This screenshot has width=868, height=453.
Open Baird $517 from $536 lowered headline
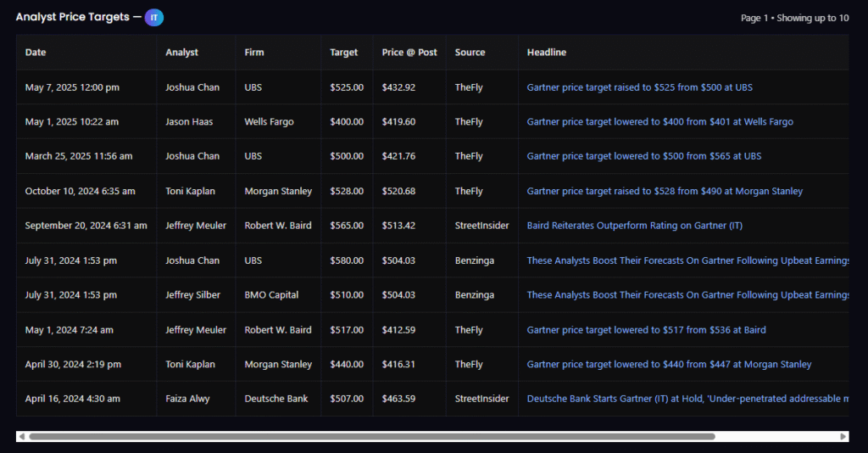(646, 330)
